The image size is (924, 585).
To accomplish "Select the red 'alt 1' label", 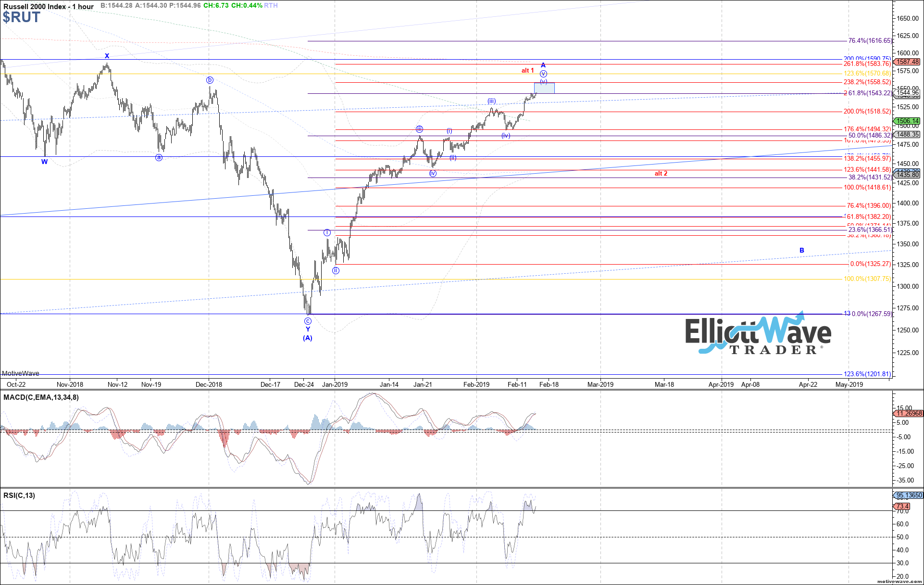I will pyautogui.click(x=528, y=71).
